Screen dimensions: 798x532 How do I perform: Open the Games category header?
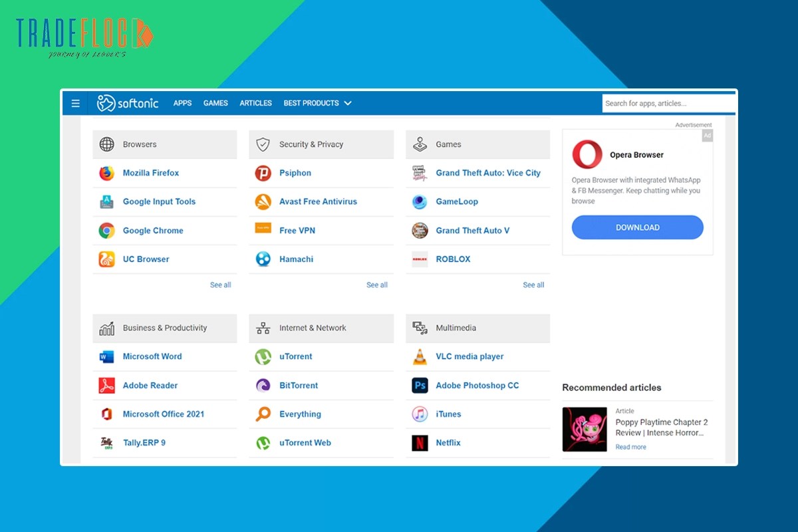pyautogui.click(x=478, y=144)
